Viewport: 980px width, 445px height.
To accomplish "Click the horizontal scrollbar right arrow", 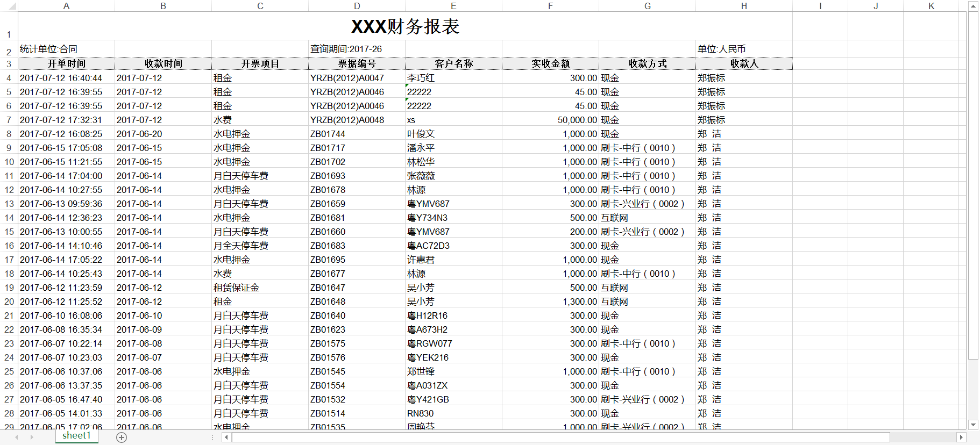I will click(x=961, y=437).
